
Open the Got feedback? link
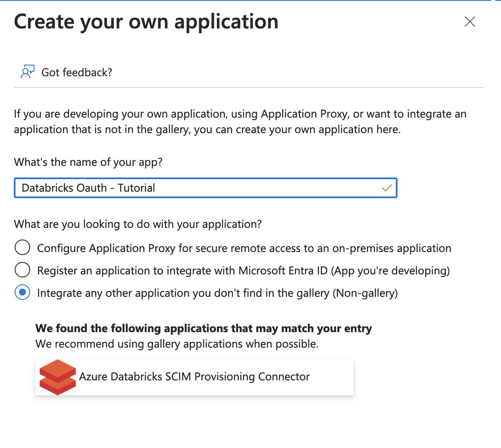click(x=77, y=72)
